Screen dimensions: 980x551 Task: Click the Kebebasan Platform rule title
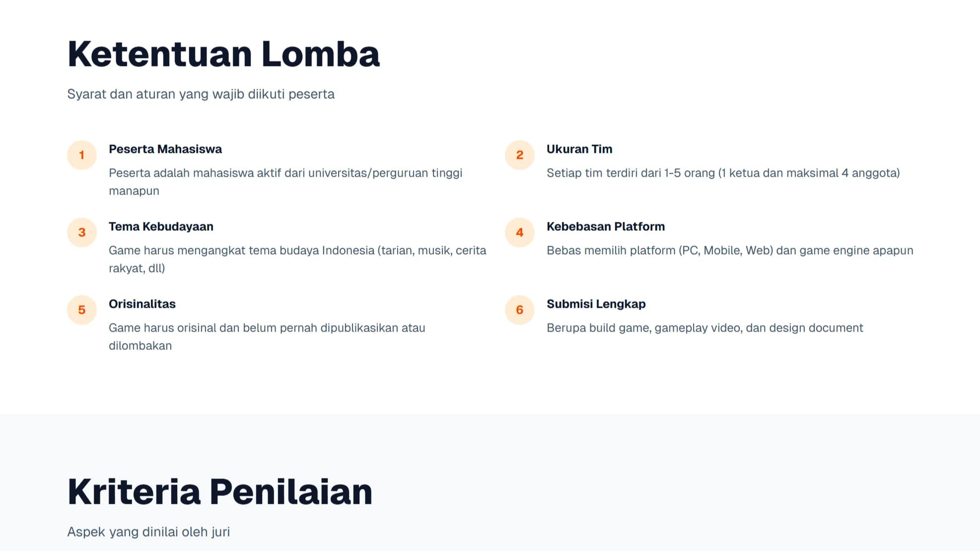(606, 227)
